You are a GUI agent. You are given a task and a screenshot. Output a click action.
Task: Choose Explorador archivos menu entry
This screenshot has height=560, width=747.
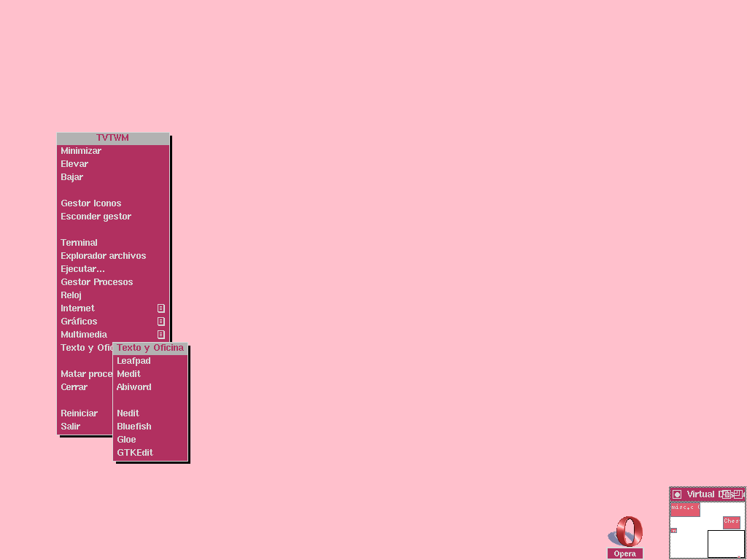coord(104,256)
